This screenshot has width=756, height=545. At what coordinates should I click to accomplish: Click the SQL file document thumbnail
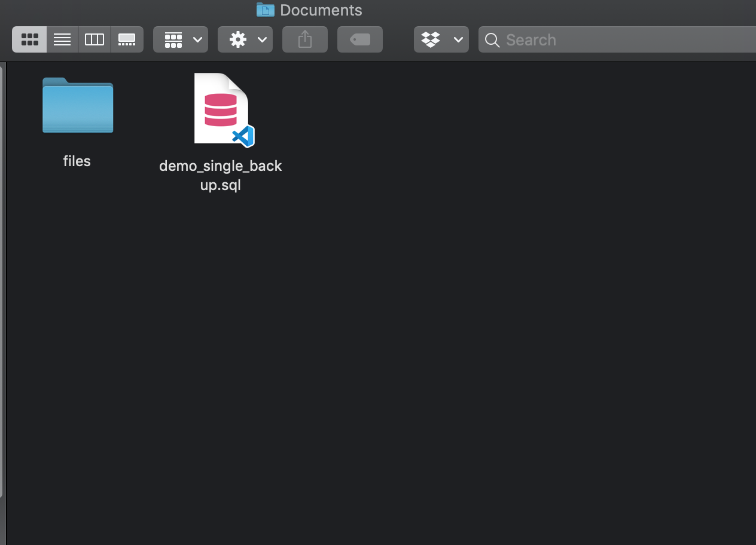point(221,109)
